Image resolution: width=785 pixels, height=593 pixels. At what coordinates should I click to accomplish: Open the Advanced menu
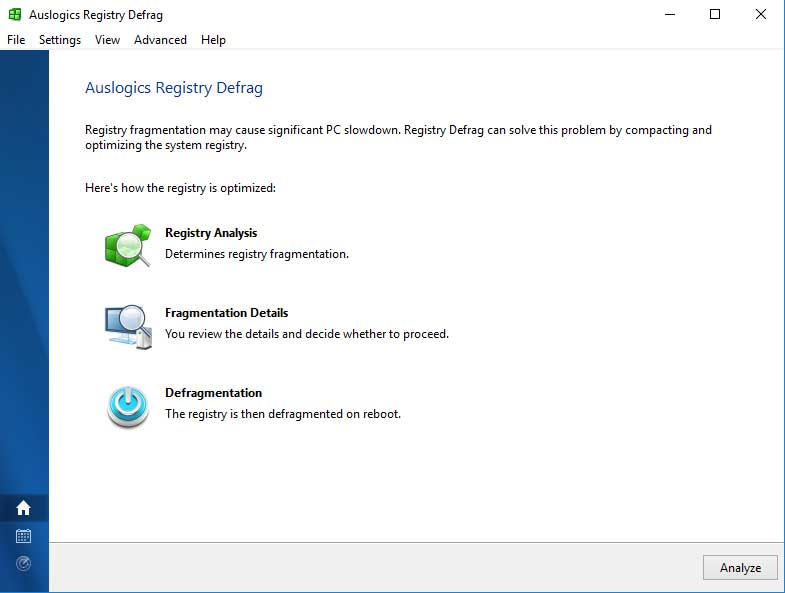tap(160, 40)
